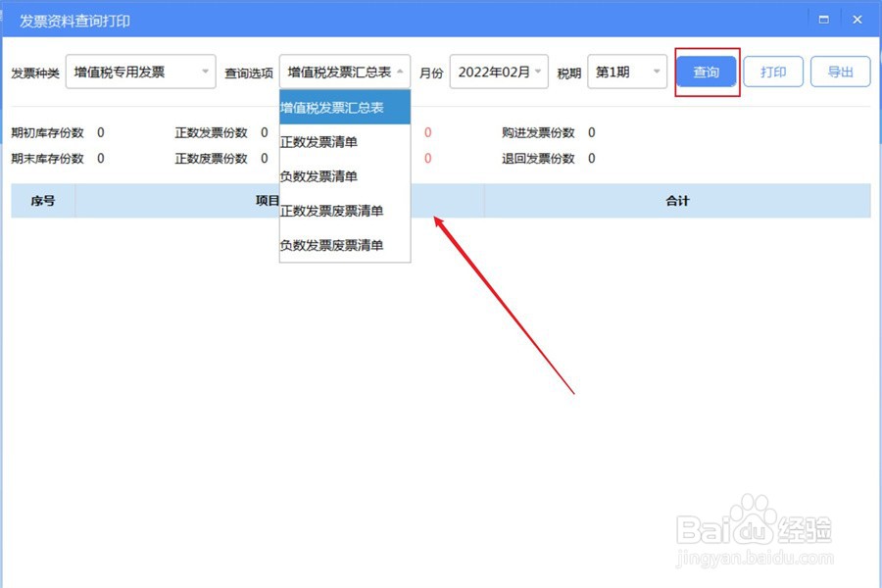Open the 税期 dropdown showing 第1期
Screen dimensions: 882x588
coord(627,72)
